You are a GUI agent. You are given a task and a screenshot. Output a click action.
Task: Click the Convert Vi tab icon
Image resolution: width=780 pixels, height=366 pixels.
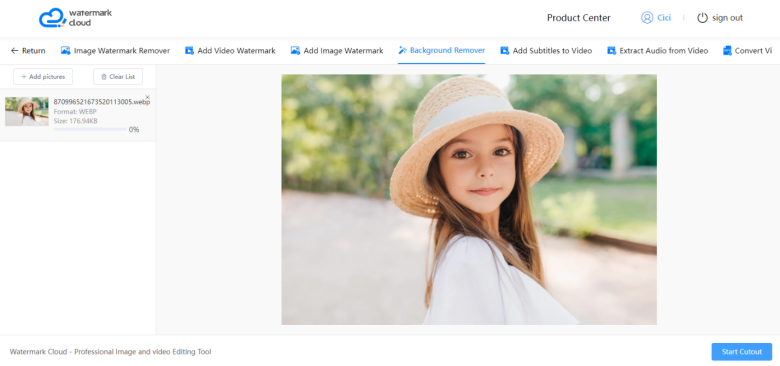click(727, 51)
